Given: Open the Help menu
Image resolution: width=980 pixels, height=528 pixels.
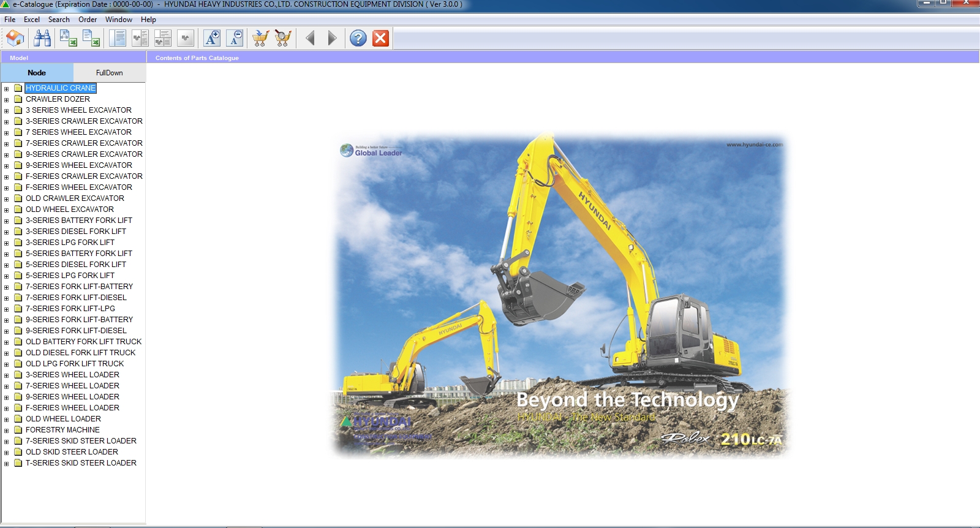Looking at the screenshot, I should tap(148, 20).
